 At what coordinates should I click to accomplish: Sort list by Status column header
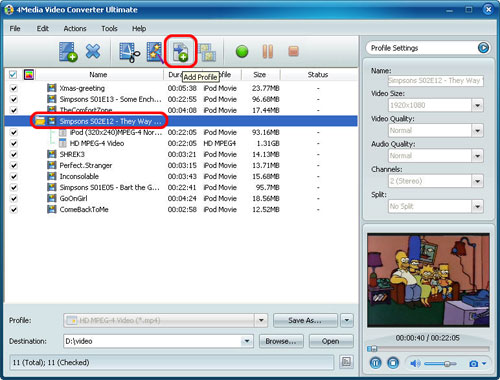pyautogui.click(x=318, y=75)
